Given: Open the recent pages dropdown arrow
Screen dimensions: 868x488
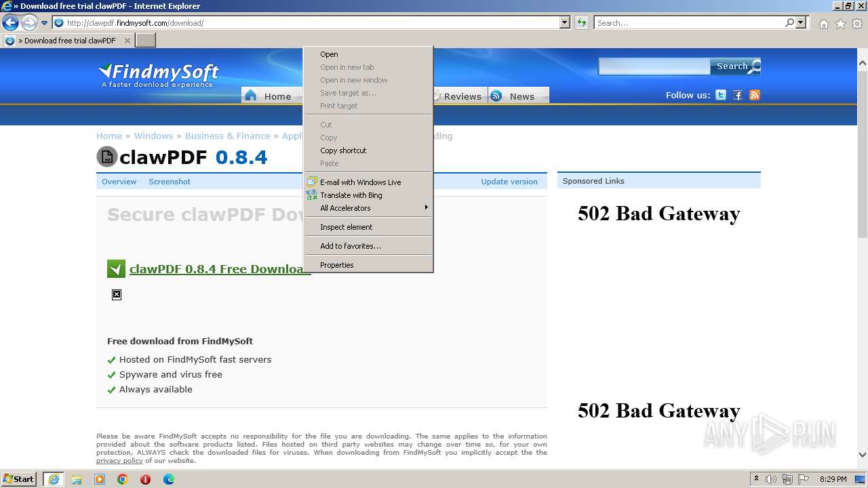Looking at the screenshot, I should [x=44, y=23].
